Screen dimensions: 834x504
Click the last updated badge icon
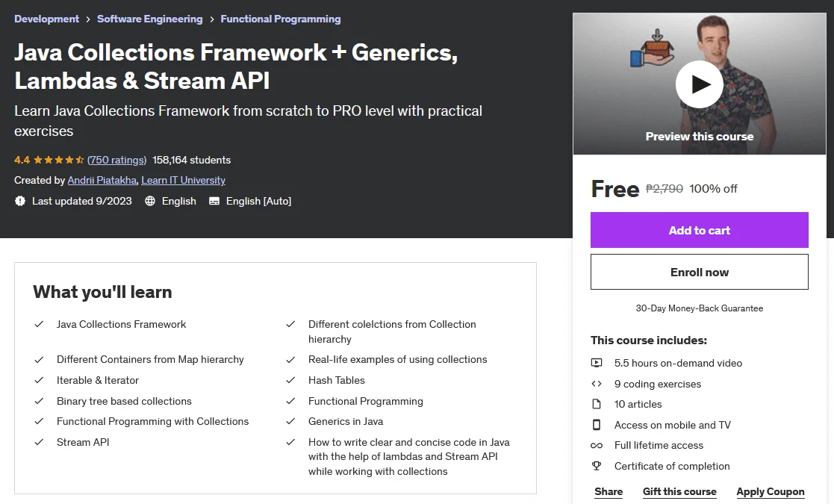pyautogui.click(x=20, y=201)
